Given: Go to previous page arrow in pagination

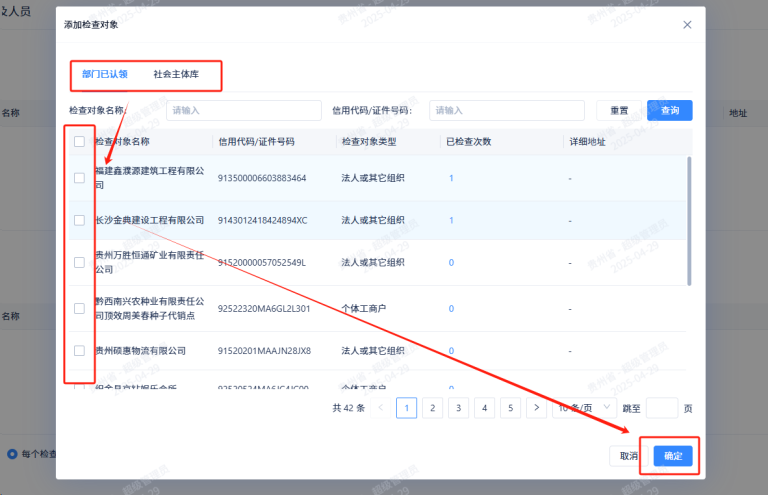Looking at the screenshot, I should point(381,408).
